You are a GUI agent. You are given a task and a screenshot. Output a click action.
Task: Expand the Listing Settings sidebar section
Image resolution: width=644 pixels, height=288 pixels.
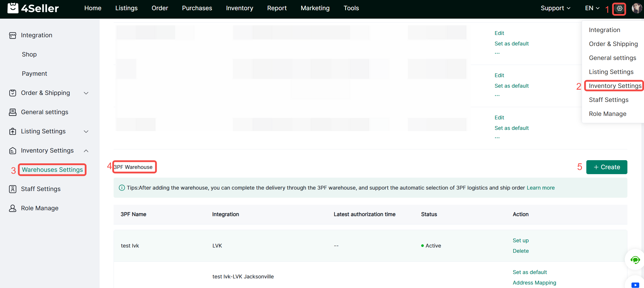[x=86, y=131]
